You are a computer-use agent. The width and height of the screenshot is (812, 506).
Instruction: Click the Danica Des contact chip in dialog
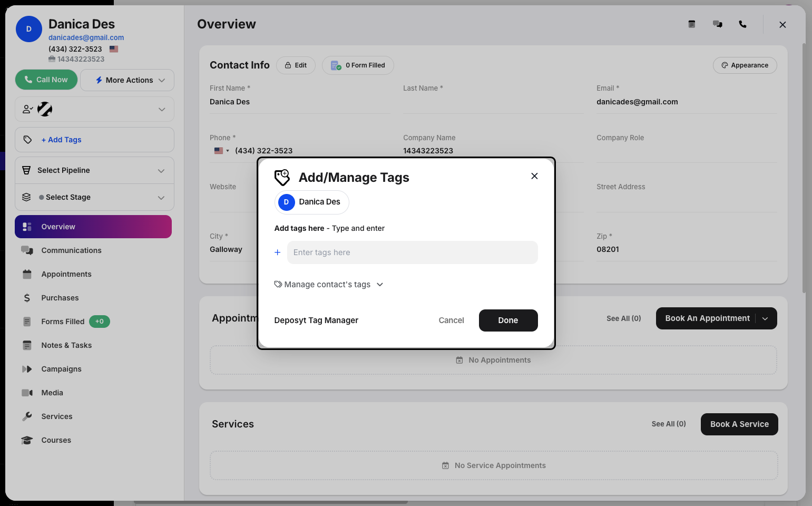[x=311, y=202]
